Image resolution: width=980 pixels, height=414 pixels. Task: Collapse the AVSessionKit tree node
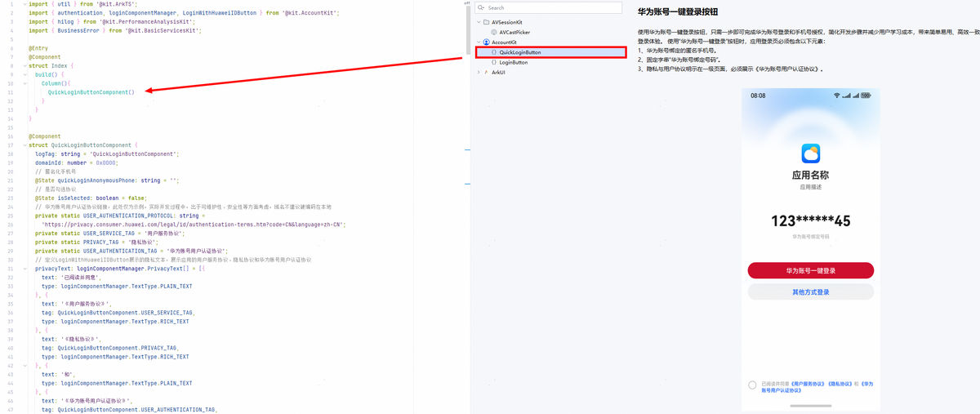click(479, 22)
